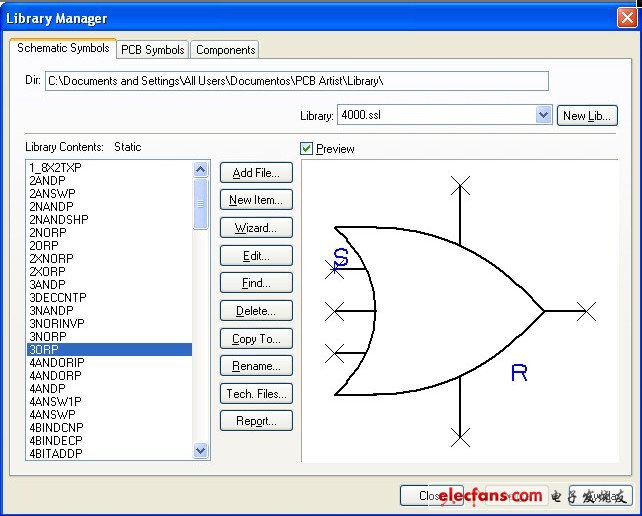Image resolution: width=642 pixels, height=516 pixels.
Task: Close the Library Manager window
Action: click(x=625, y=18)
